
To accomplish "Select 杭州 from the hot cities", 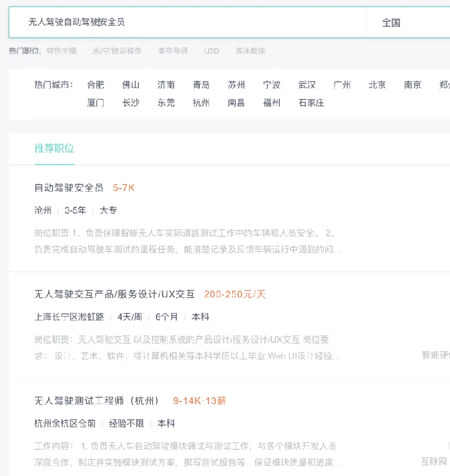I will click(201, 102).
